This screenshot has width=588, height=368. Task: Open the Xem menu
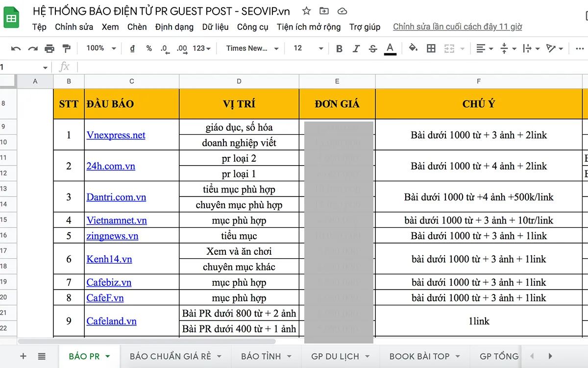point(110,27)
